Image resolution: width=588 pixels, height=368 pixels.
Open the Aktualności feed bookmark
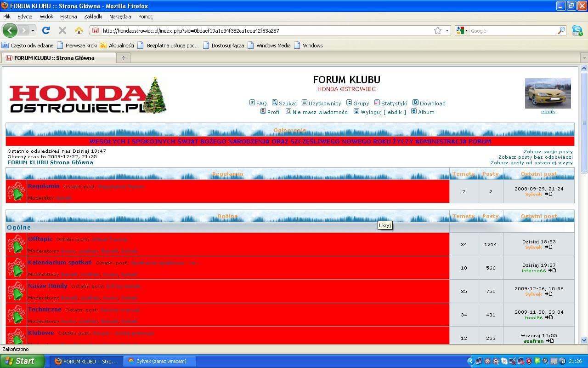pyautogui.click(x=117, y=46)
